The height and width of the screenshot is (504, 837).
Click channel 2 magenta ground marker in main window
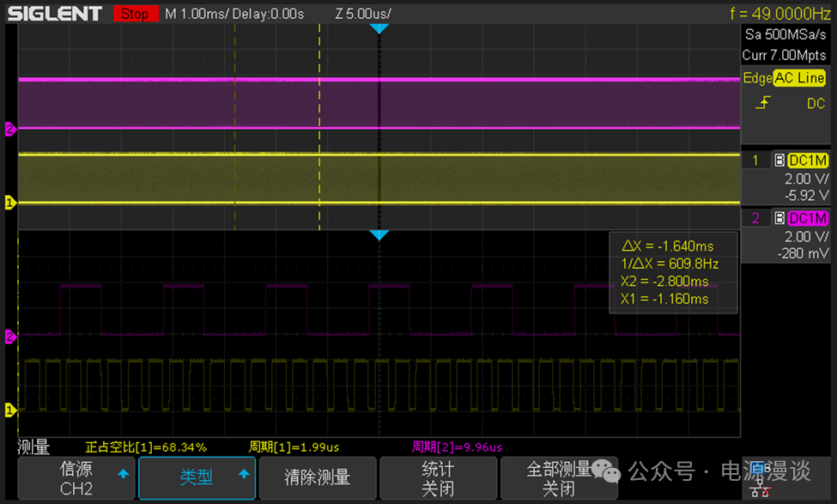10,130
